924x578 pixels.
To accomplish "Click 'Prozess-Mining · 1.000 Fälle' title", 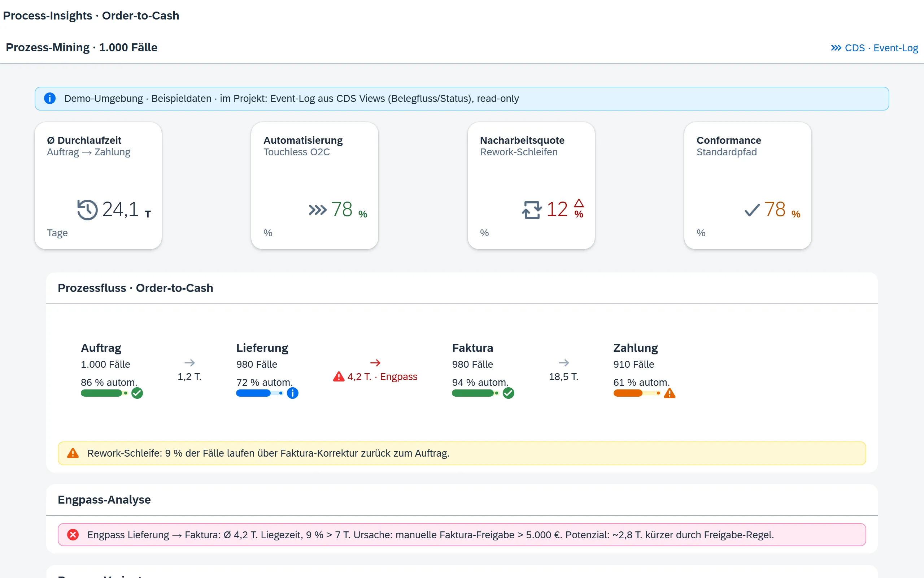I will pyautogui.click(x=82, y=47).
